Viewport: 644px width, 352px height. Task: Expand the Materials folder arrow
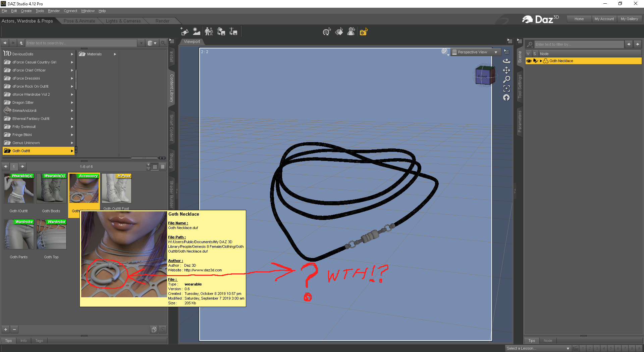tap(115, 54)
